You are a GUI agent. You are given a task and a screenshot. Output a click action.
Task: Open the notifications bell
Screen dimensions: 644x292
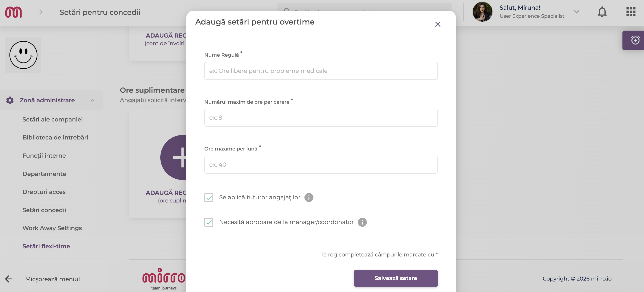pyautogui.click(x=602, y=12)
